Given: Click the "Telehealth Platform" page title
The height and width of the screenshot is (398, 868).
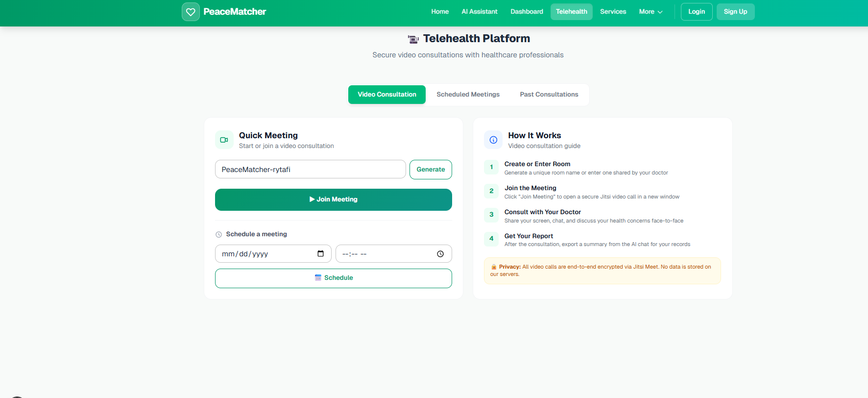Looking at the screenshot, I should click(x=477, y=39).
